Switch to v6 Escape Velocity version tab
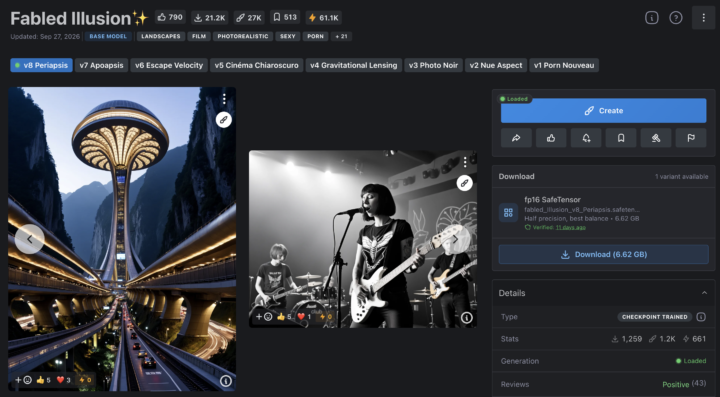The image size is (720, 397). tap(169, 65)
